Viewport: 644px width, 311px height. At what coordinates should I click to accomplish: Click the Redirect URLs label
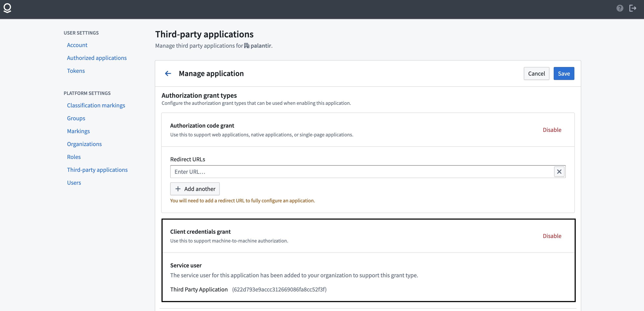[187, 159]
